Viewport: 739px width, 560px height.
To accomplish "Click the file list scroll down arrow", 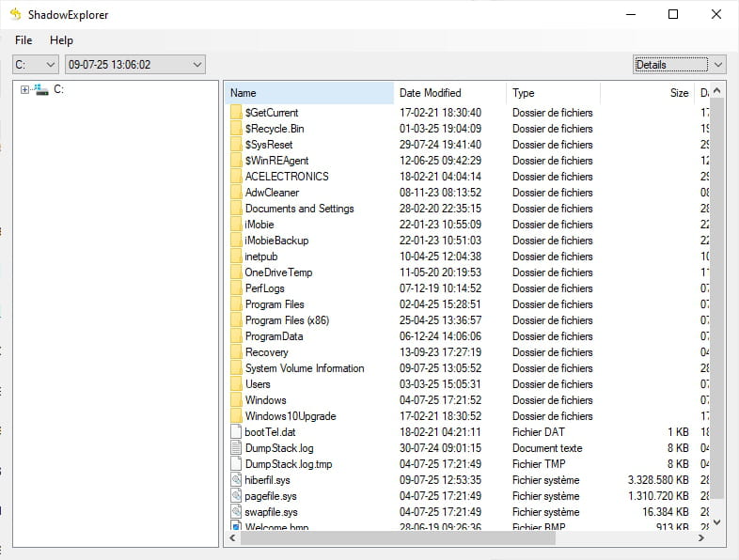I will click(x=716, y=521).
